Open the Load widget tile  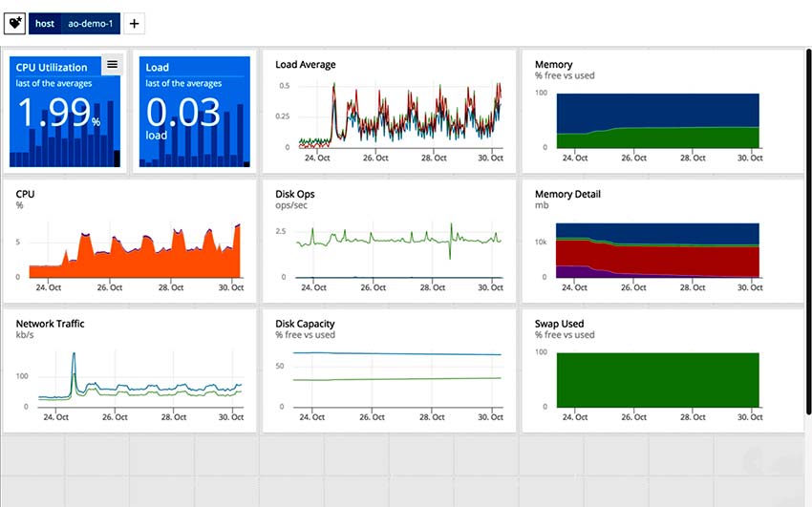(x=194, y=113)
